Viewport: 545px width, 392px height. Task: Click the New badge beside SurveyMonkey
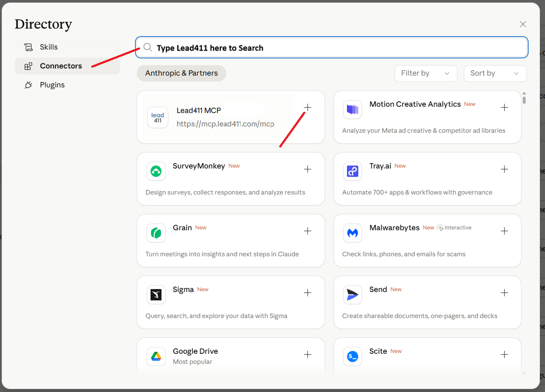tap(234, 166)
